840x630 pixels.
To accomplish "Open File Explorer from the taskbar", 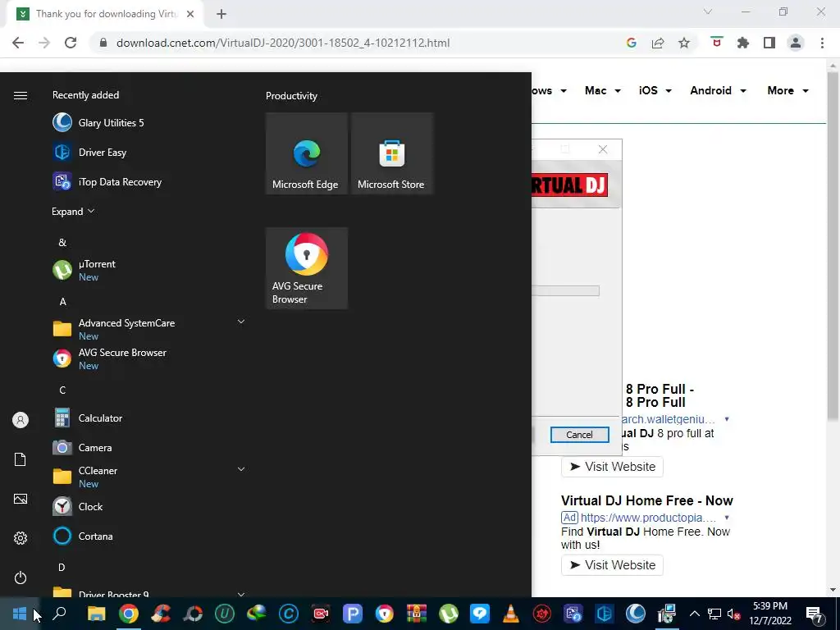I will coord(97,614).
